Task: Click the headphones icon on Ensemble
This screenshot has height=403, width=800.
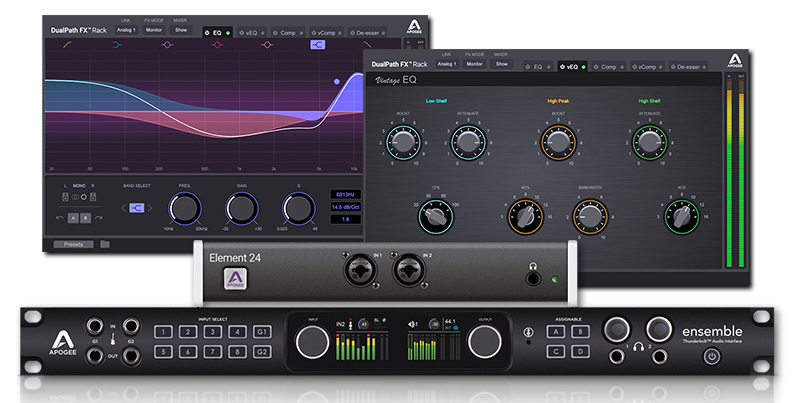Action: click(x=638, y=347)
